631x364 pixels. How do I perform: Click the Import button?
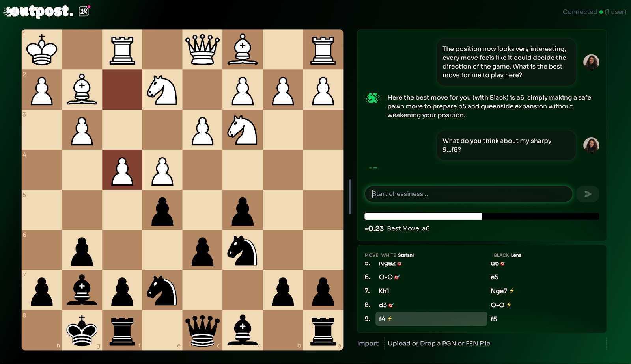tap(368, 344)
